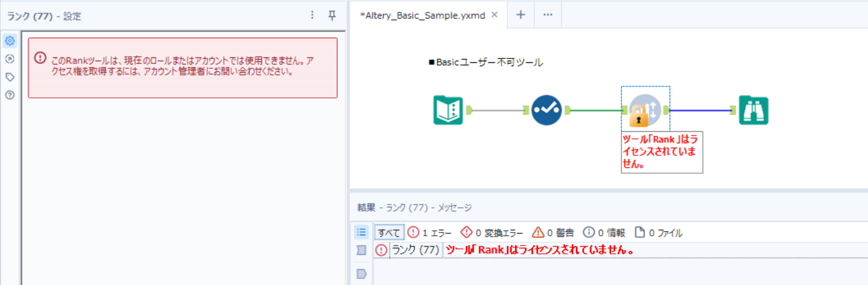The height and width of the screenshot is (285, 868).
Task: Select the blue Select tool on canvas
Action: [547, 110]
